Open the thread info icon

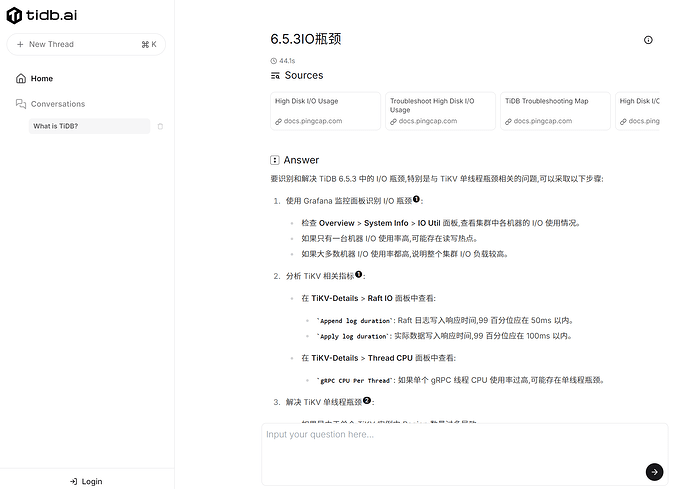[x=648, y=40]
